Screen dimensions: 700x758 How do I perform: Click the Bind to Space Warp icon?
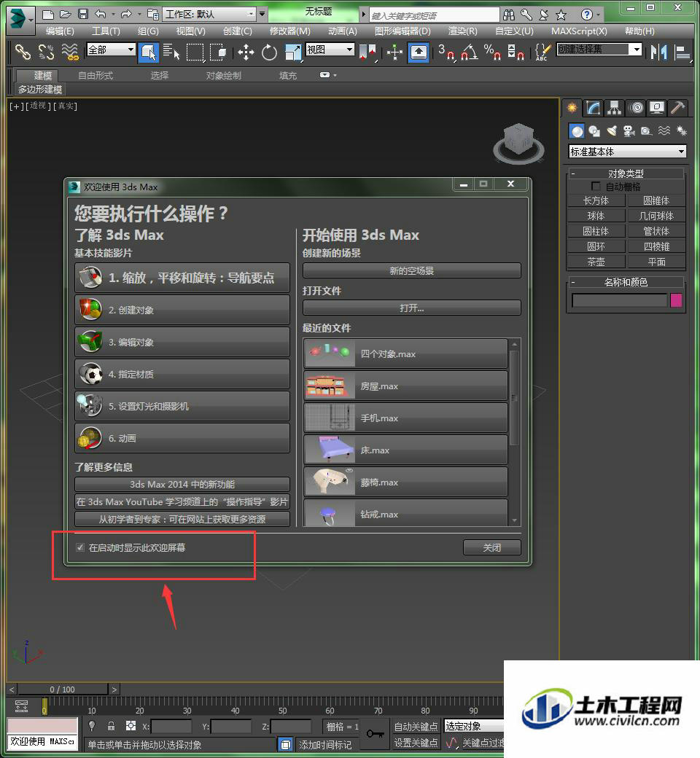(x=70, y=52)
